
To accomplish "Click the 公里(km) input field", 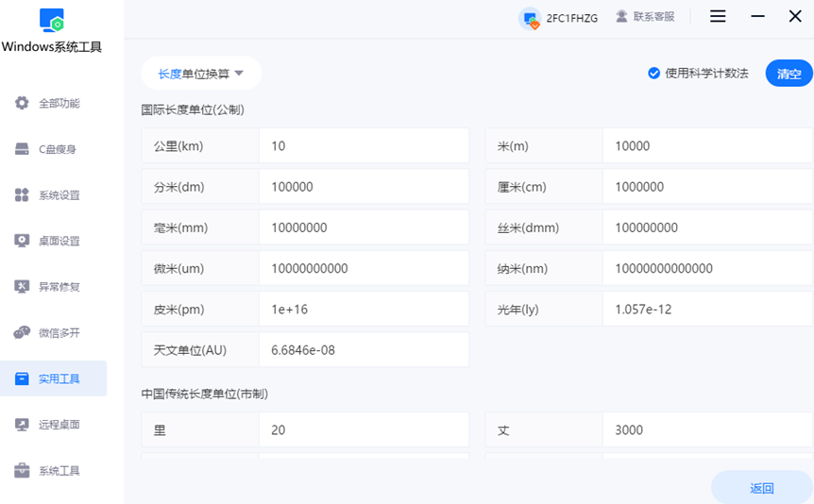I will 364,146.
